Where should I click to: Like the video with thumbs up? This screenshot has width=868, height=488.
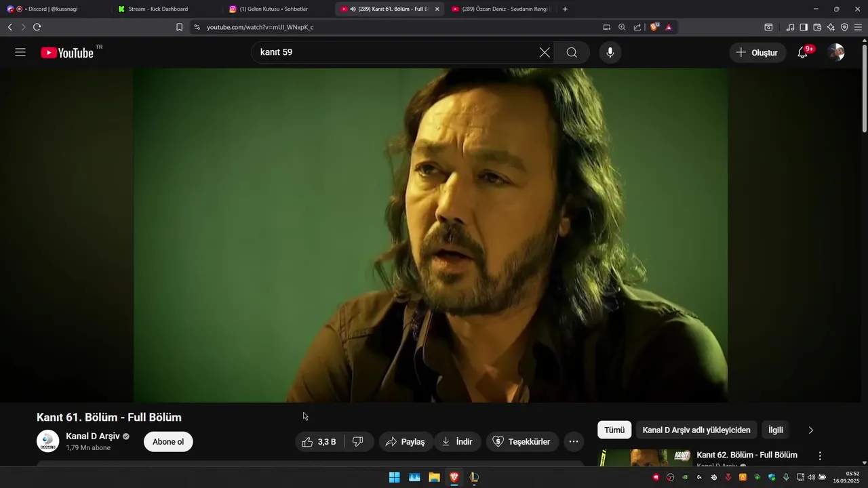click(320, 442)
